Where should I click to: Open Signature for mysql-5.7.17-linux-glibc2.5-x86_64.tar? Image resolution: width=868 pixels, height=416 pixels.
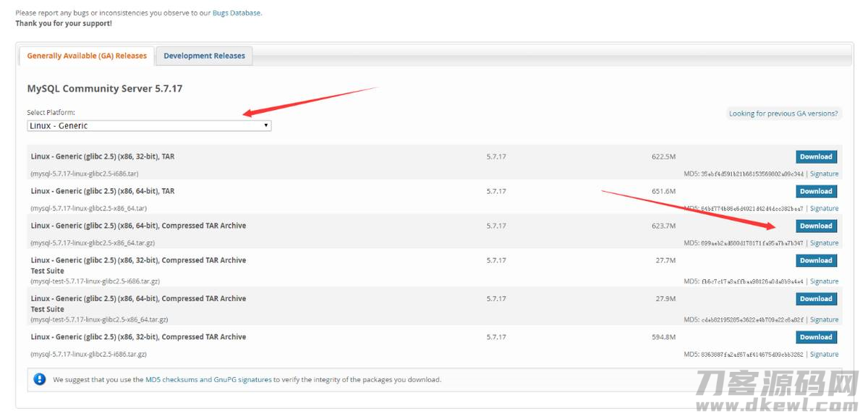coord(824,208)
